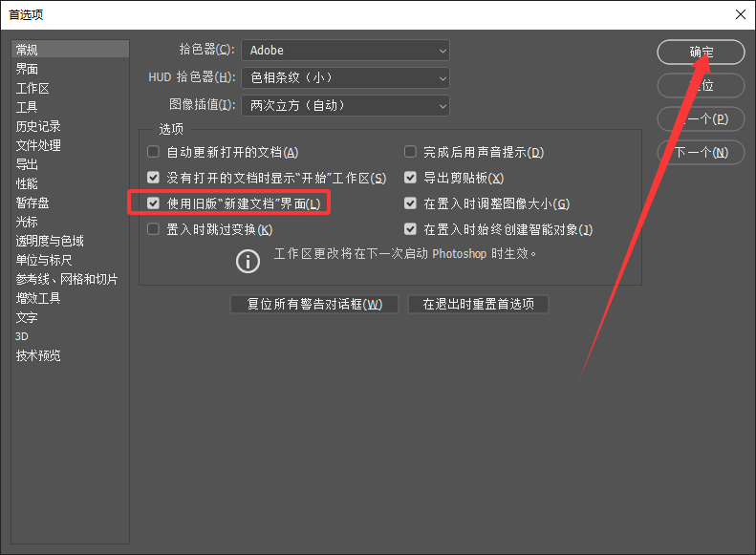Click the 确定 button
This screenshot has height=555, width=756.
(701, 52)
